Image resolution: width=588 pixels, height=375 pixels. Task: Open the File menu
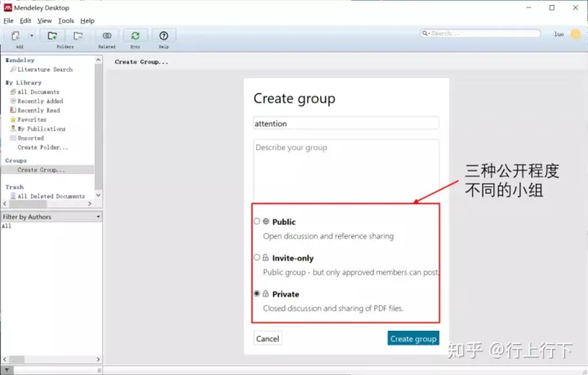coord(8,20)
